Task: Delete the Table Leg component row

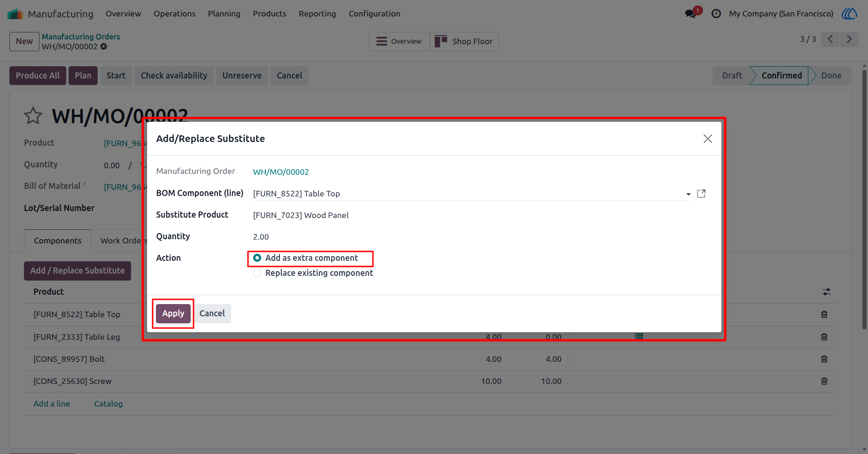Action: coord(824,337)
